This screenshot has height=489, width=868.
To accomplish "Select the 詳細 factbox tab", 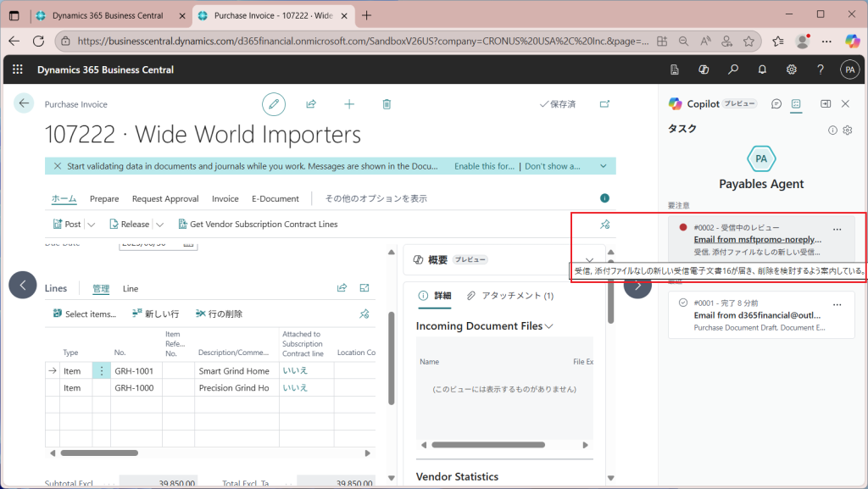I will (x=435, y=296).
